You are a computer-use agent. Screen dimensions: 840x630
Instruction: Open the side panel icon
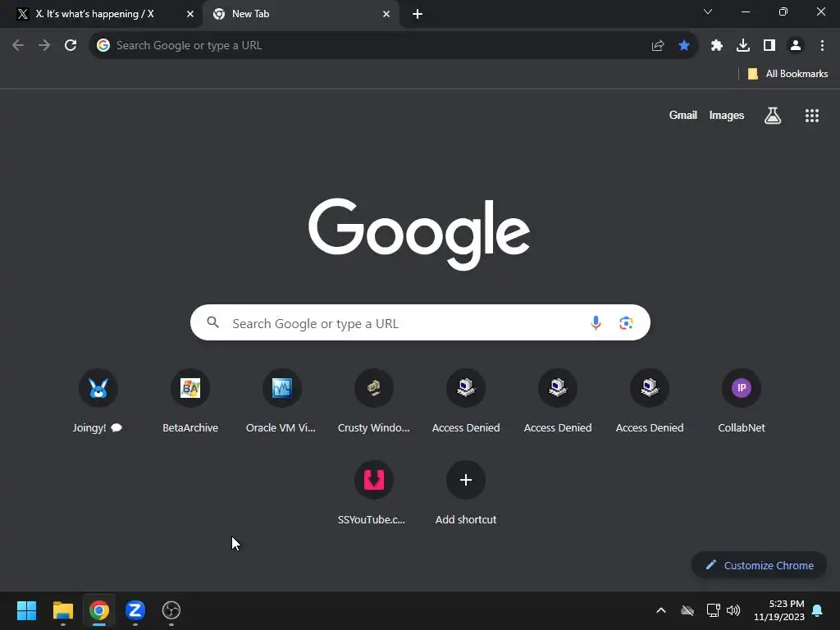click(769, 46)
